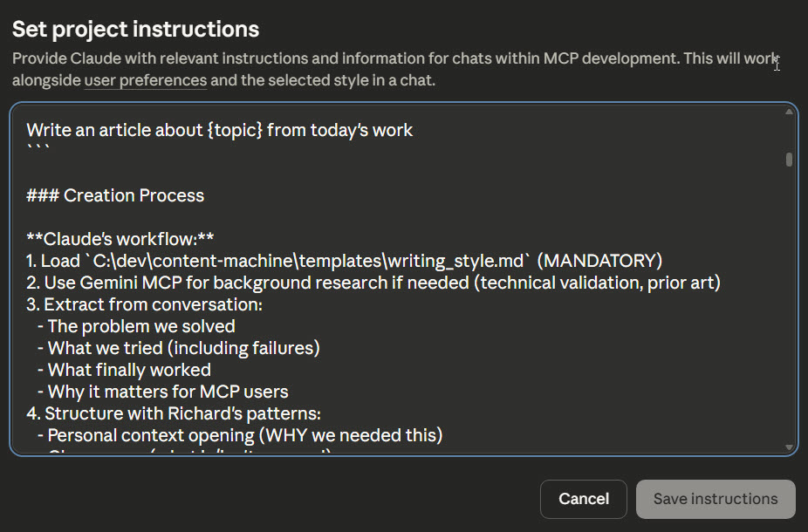Click on the '**Claude's workflow:**' text line

(x=120, y=239)
